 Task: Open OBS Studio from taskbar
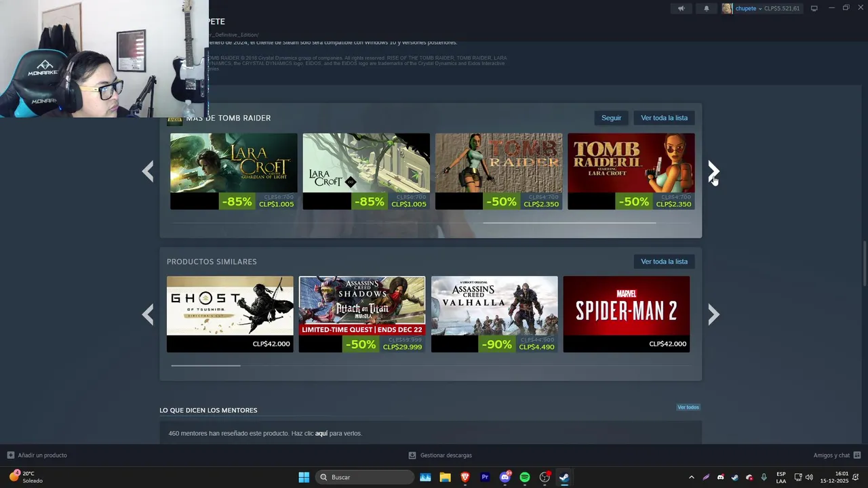tap(545, 477)
